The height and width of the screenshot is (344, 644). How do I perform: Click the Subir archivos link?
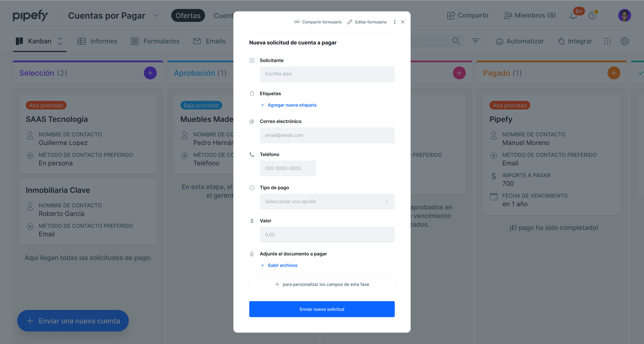click(x=282, y=265)
